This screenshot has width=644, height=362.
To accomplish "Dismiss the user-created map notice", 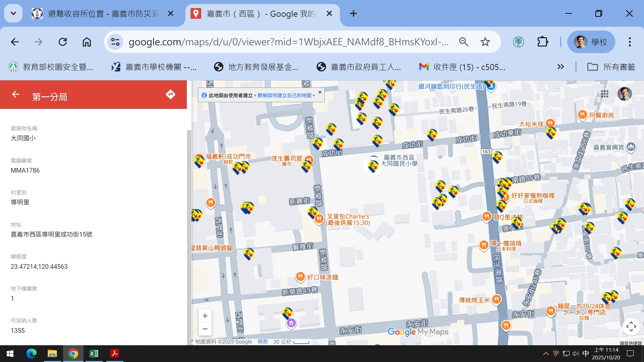I will (320, 92).
